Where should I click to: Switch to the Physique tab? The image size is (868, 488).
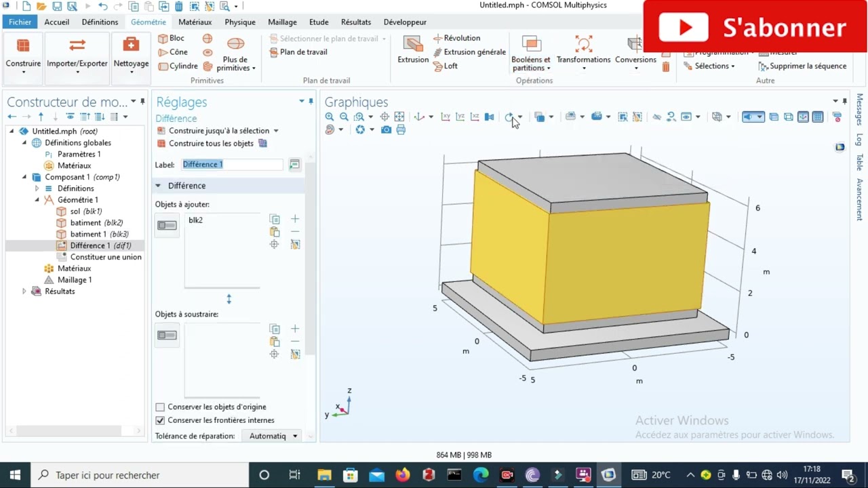coord(240,22)
